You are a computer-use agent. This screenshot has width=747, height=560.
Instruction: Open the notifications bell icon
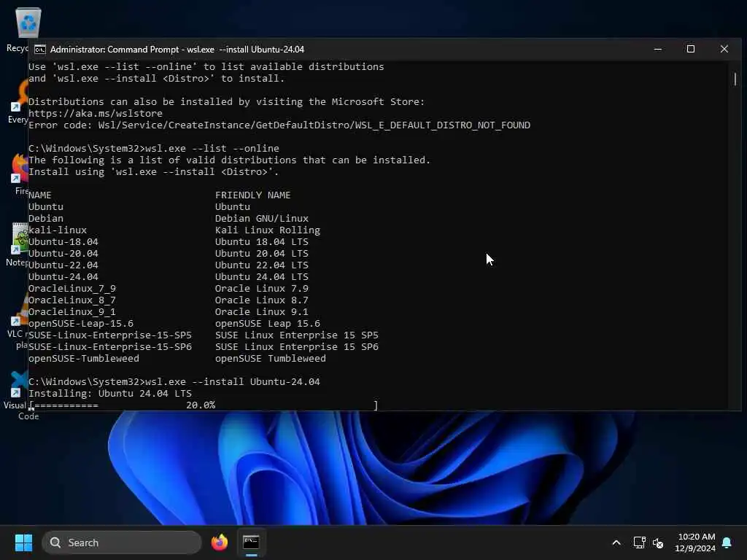(727, 542)
